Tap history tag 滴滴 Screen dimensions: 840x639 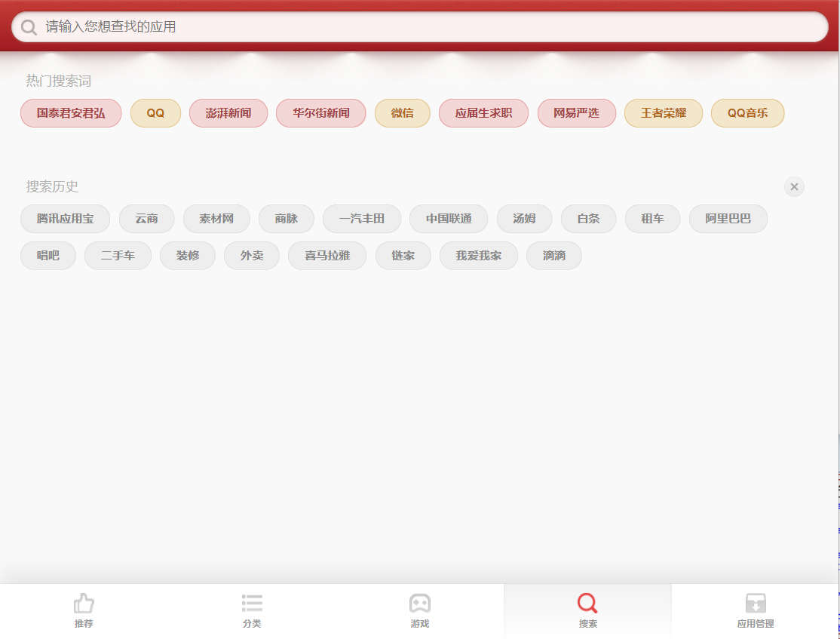(554, 256)
